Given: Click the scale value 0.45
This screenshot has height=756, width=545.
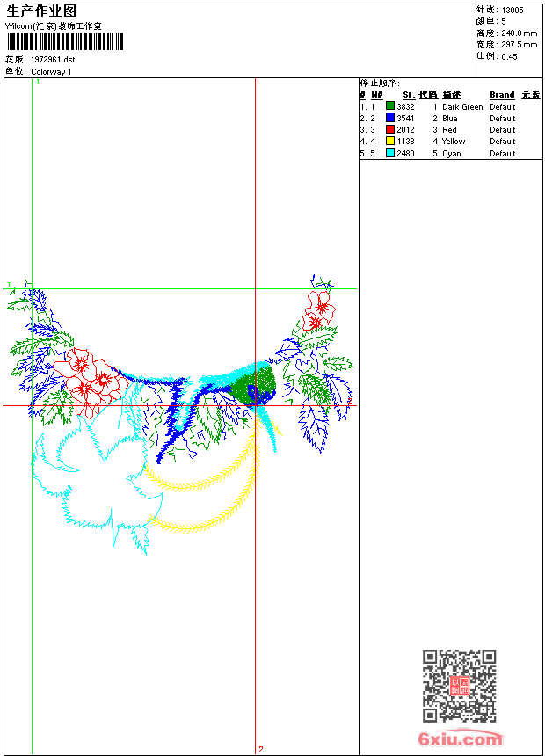Looking at the screenshot, I should (x=509, y=57).
